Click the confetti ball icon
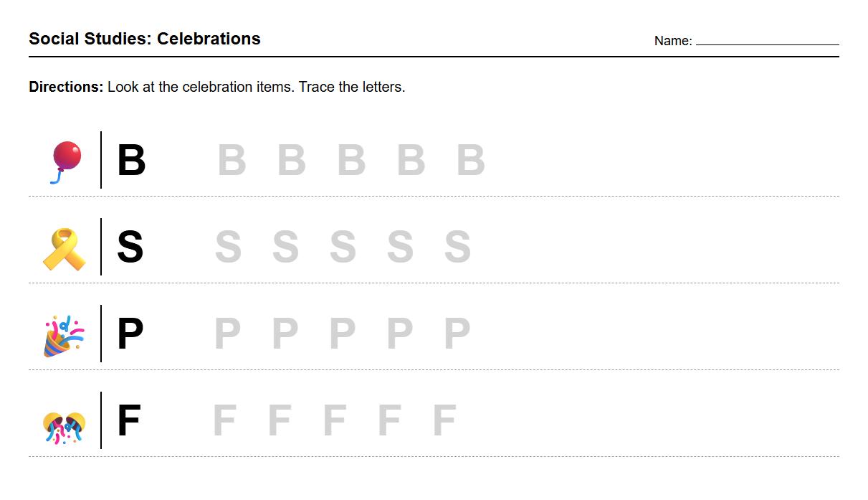Viewport: 868px width, 500px height. point(64,426)
